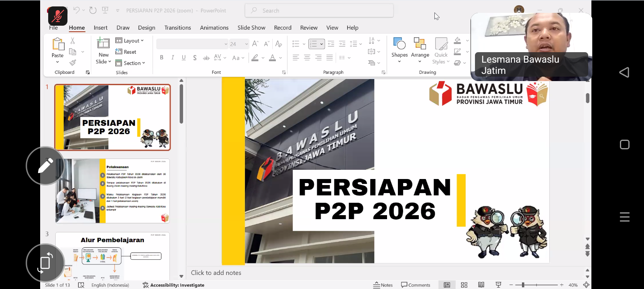Toggle the Notes pane button

(x=383, y=285)
